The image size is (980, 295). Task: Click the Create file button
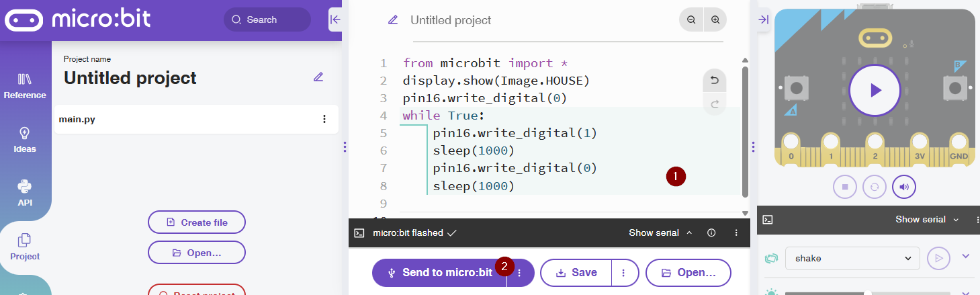click(x=197, y=222)
